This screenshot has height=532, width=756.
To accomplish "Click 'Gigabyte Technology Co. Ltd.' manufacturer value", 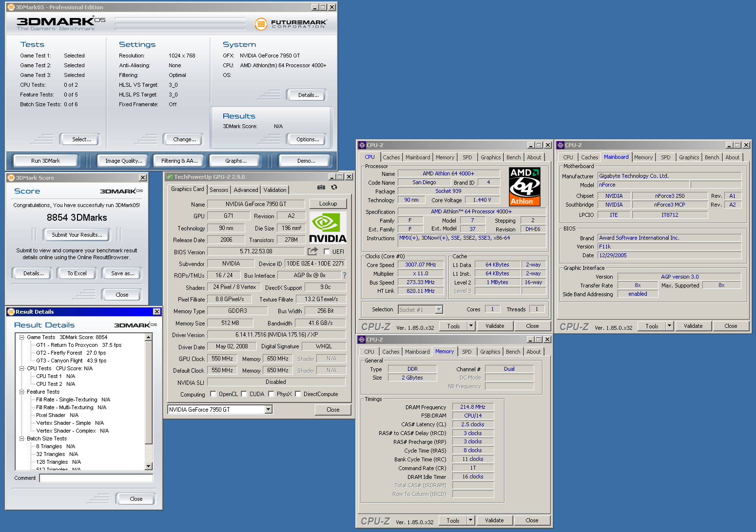I will (670, 176).
